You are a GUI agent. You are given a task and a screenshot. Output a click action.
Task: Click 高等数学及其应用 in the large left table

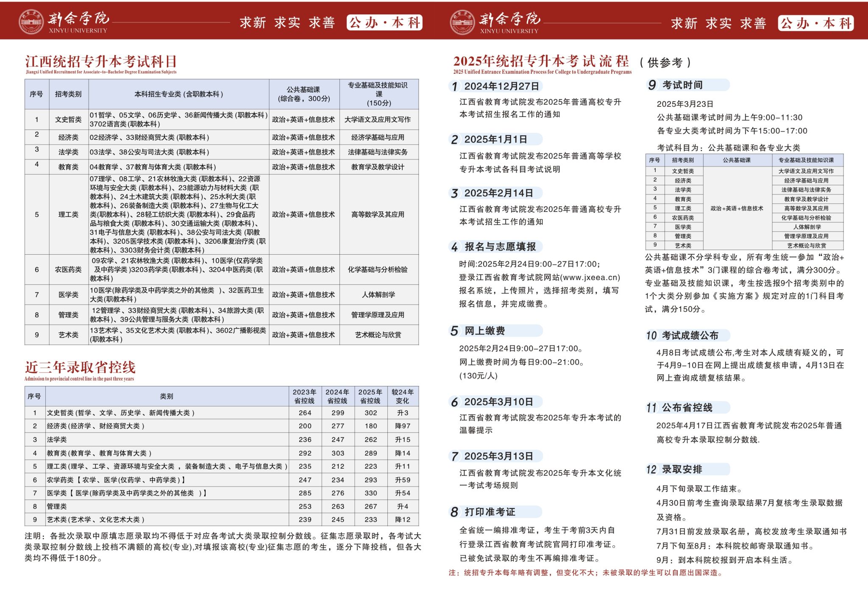378,214
